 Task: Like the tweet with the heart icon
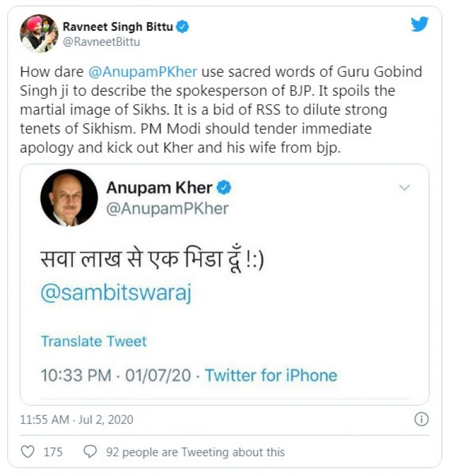coord(27,452)
